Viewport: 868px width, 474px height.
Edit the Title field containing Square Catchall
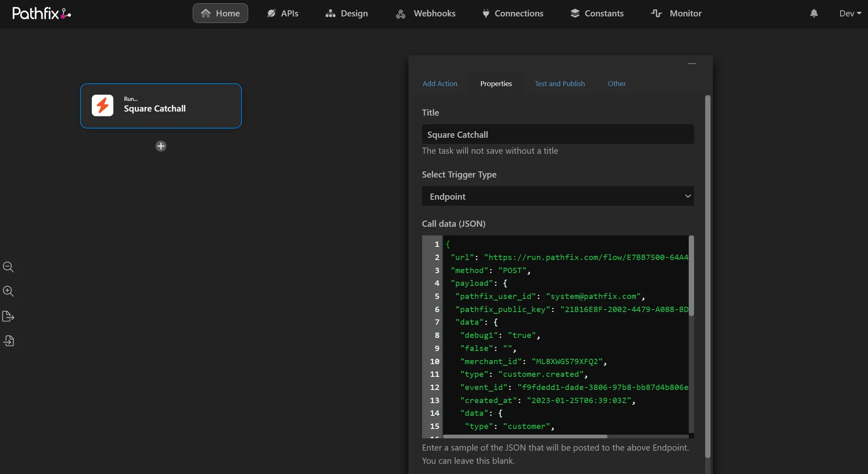558,134
